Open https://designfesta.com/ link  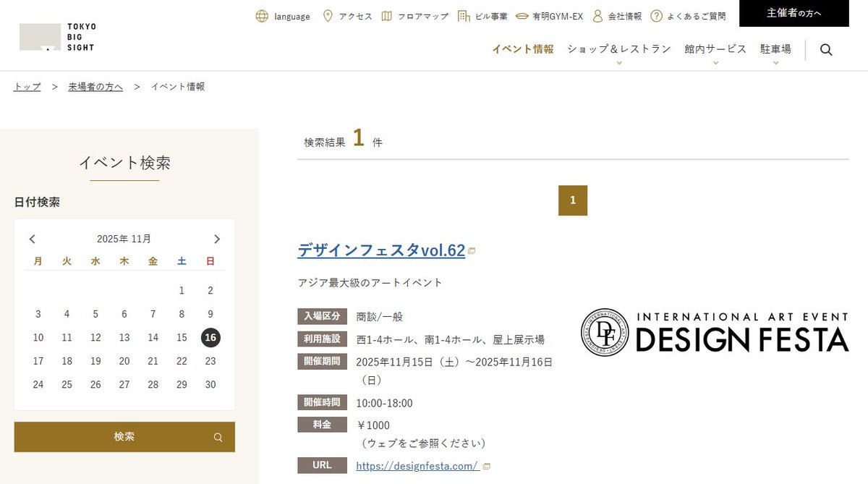417,467
